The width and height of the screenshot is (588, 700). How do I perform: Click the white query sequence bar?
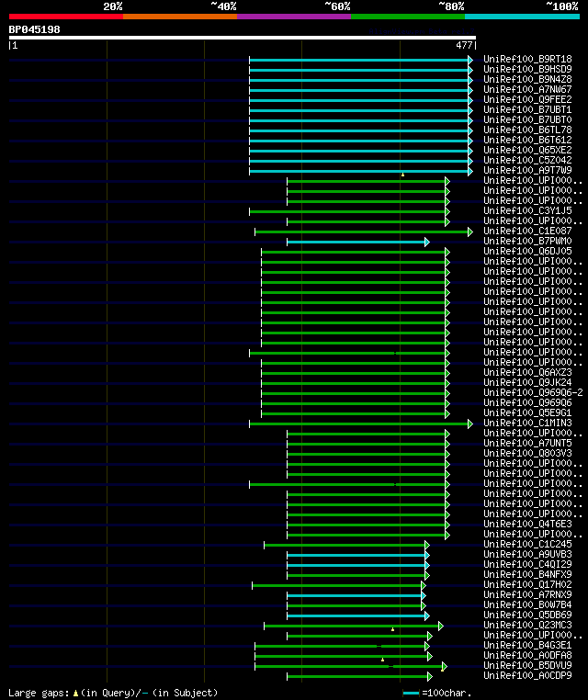coord(243,38)
